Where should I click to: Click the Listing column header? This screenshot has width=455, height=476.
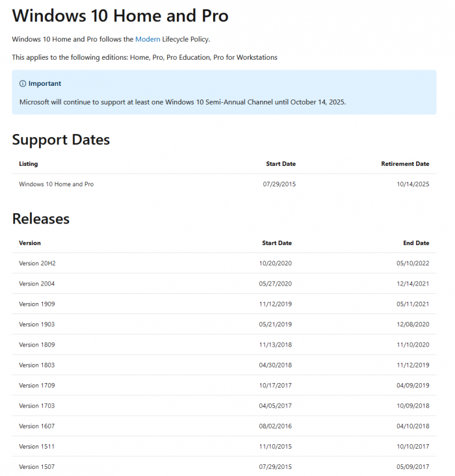pyautogui.click(x=29, y=164)
